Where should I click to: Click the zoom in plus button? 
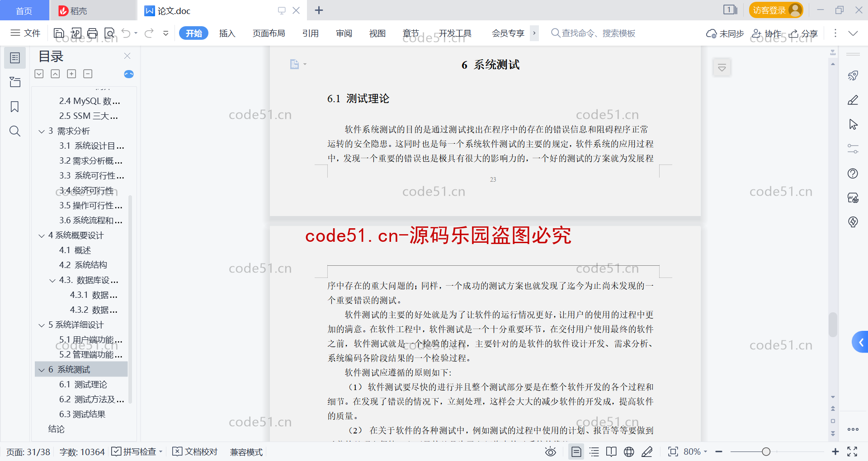tap(835, 452)
